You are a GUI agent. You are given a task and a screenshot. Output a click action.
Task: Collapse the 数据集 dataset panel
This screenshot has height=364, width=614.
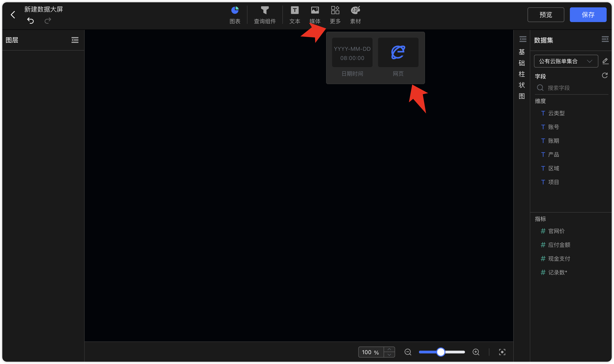click(x=605, y=39)
